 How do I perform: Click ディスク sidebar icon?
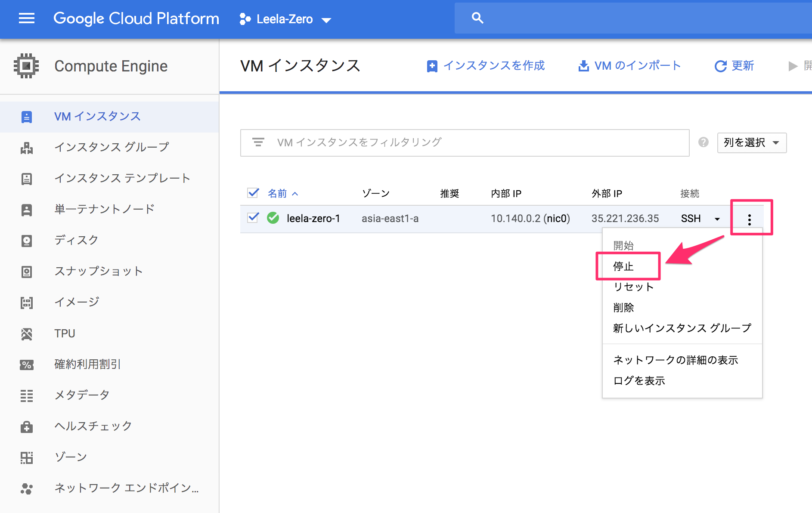27,241
